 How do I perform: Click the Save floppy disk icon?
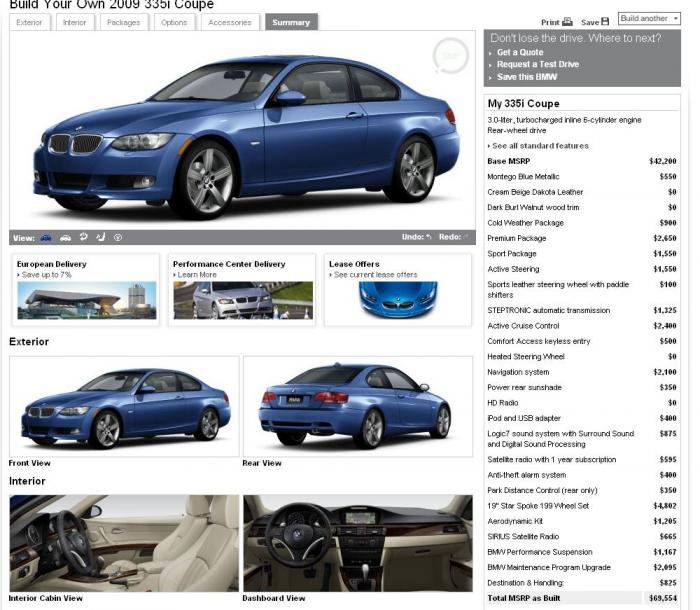tap(604, 22)
